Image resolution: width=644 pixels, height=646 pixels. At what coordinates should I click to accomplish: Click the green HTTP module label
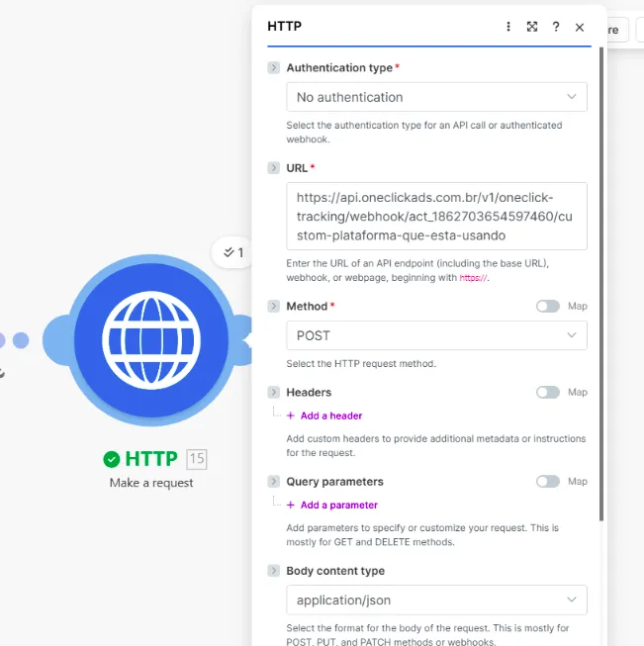tap(151, 459)
